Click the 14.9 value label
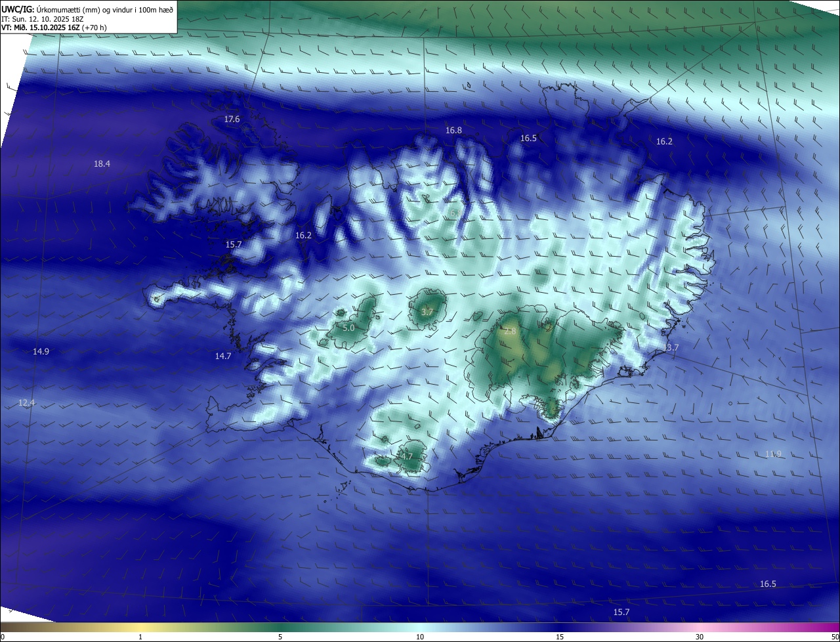This screenshot has height=642, width=840. (x=41, y=352)
